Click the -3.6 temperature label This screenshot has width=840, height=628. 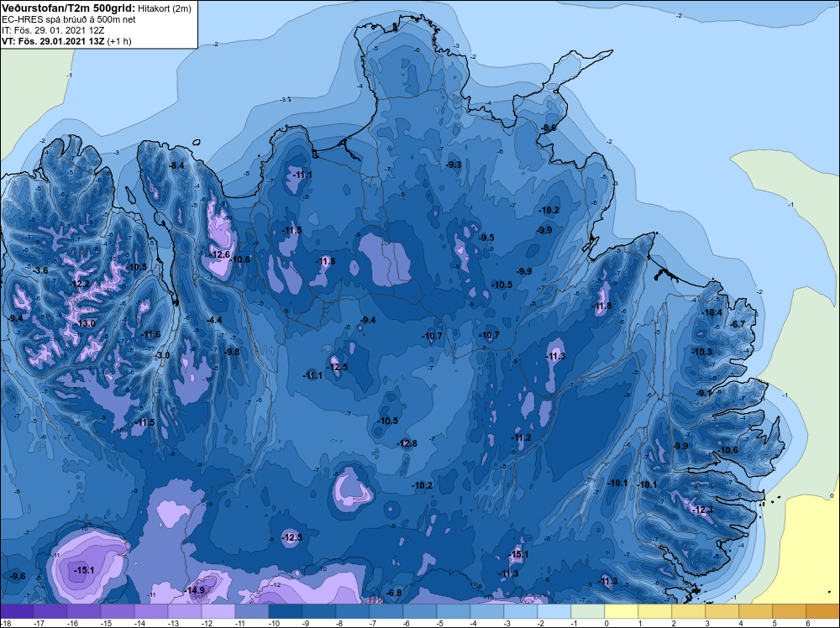[40, 270]
